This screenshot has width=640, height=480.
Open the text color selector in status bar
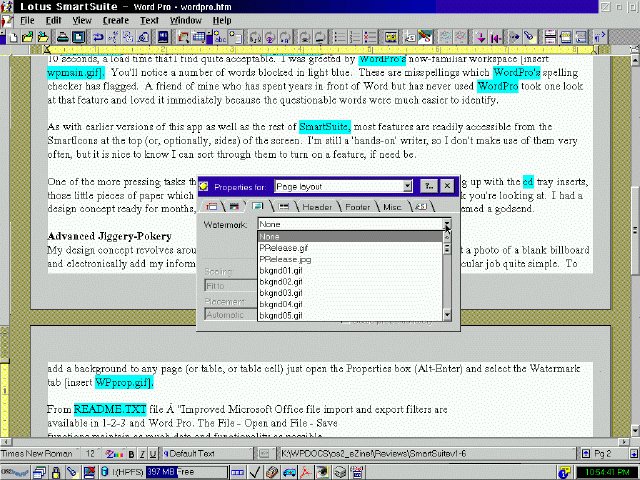coord(114,454)
